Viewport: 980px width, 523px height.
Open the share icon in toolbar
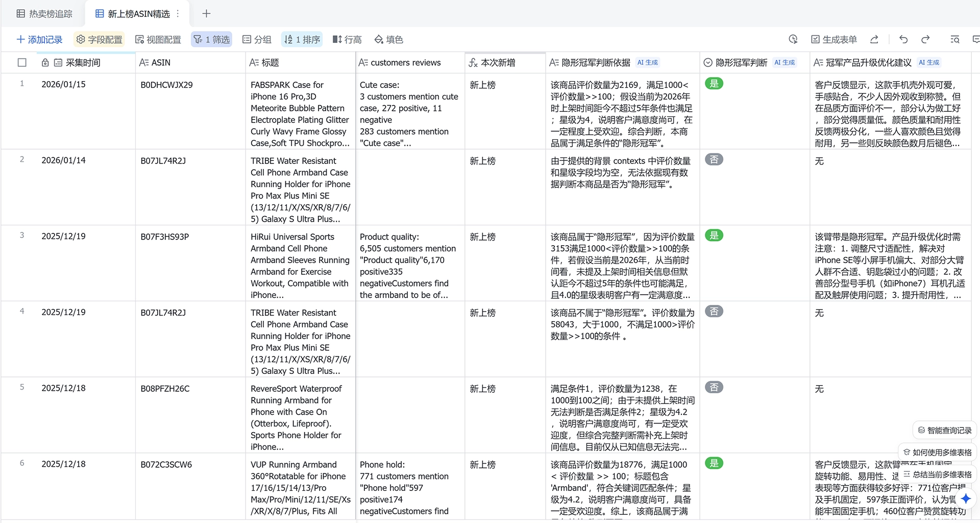[x=874, y=39]
